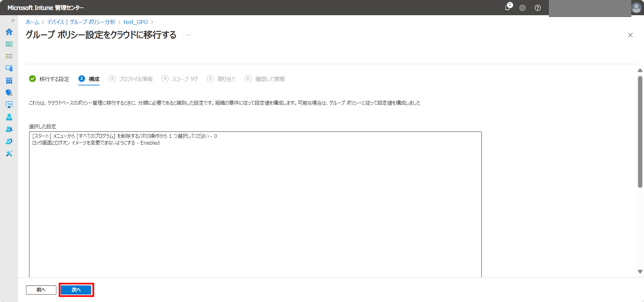
Task: Click scrollbar up arrow
Action: 640,70
